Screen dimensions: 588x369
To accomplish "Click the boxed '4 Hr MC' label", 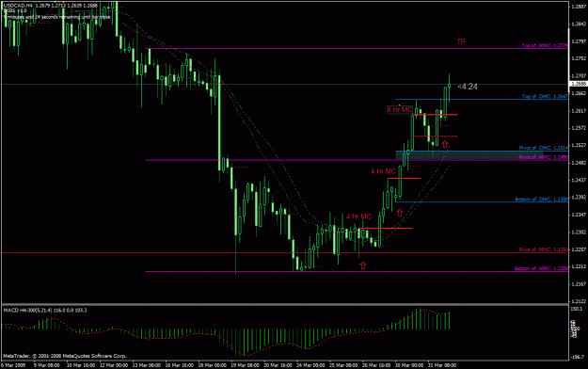I will click(x=400, y=109).
